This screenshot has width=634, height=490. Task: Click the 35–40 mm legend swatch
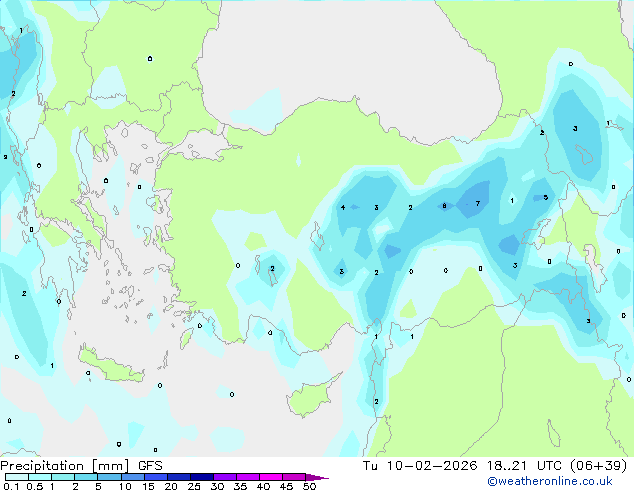248,477
